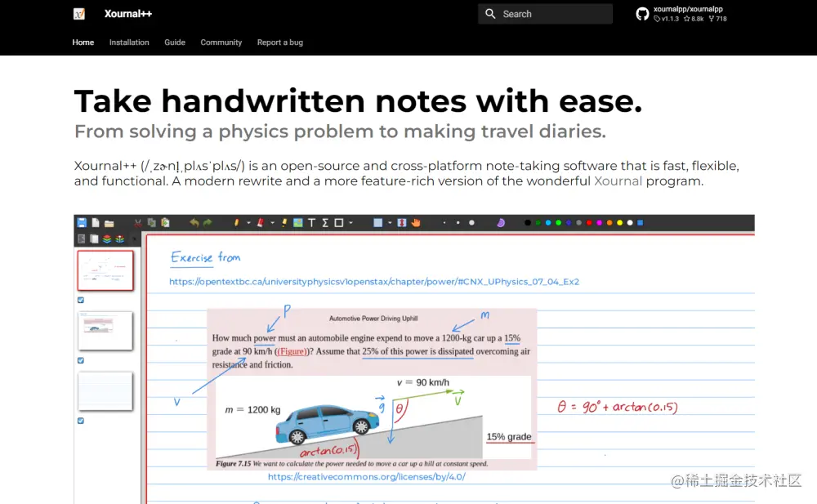Open the shape tool dropdown arrow
817x504 pixels.
pyautogui.click(x=350, y=222)
